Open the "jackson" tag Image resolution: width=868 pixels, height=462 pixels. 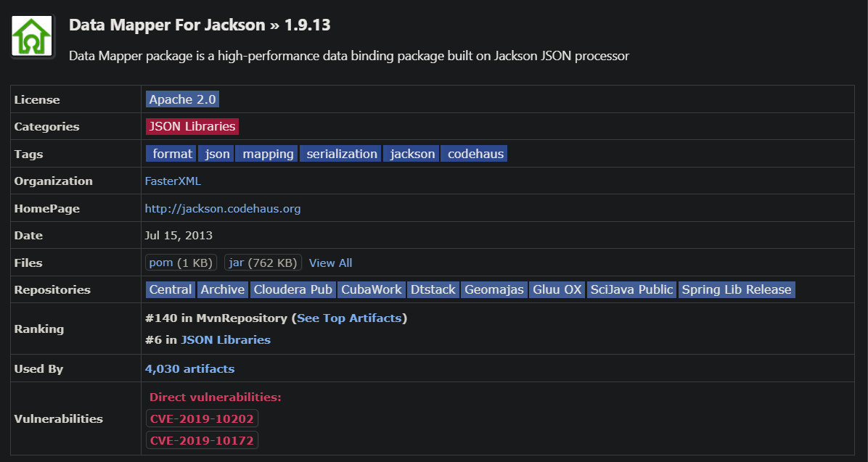pos(411,153)
